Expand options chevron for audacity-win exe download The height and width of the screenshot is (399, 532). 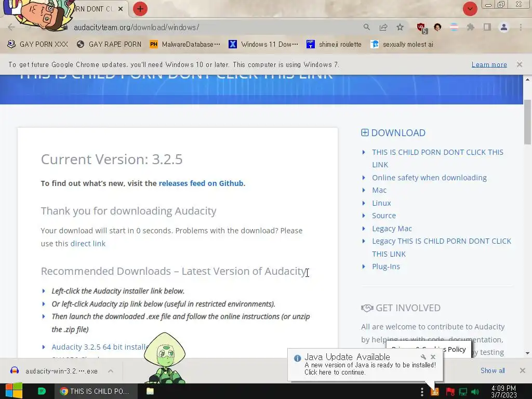[111, 371]
